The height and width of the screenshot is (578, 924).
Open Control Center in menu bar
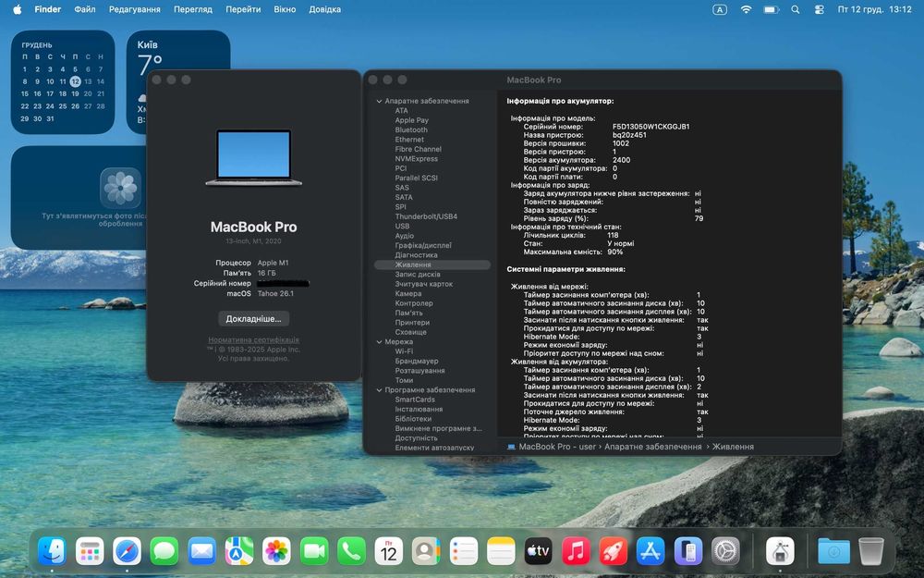[819, 9]
